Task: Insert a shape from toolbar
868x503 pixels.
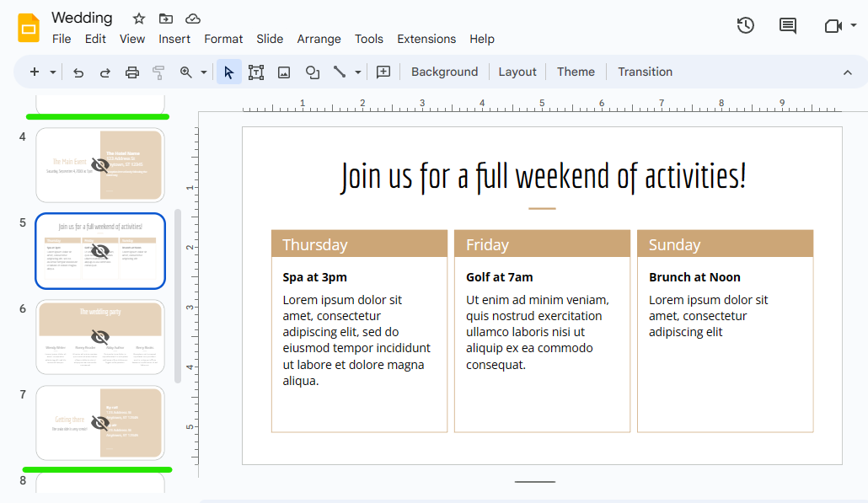Action: pos(312,72)
